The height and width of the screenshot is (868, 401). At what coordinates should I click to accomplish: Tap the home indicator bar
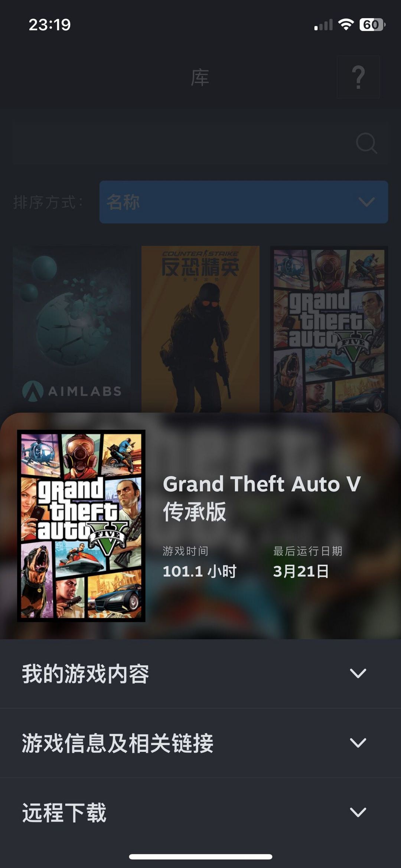(200, 856)
